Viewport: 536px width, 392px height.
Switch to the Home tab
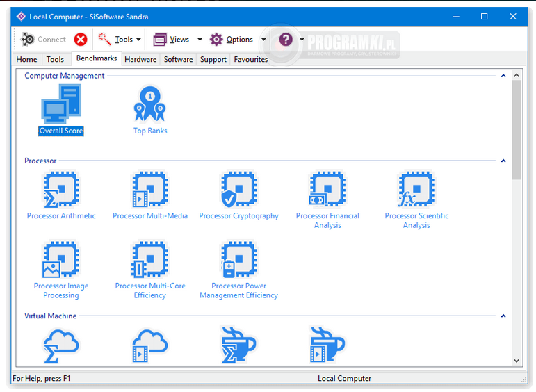tap(26, 60)
